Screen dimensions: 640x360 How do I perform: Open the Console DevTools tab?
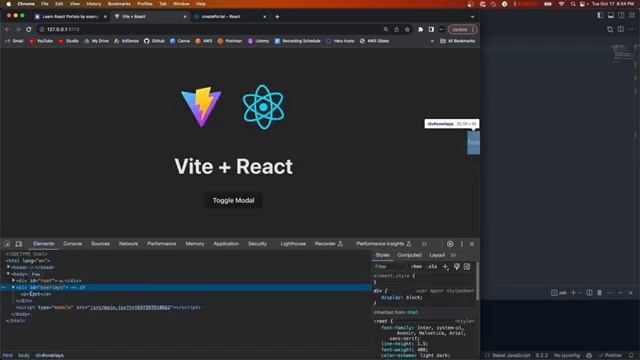pyautogui.click(x=73, y=244)
